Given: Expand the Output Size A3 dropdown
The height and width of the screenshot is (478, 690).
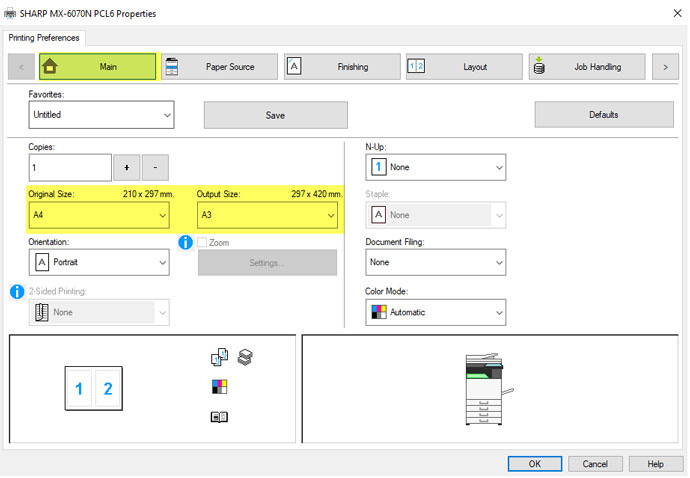Looking at the screenshot, I should point(267,215).
